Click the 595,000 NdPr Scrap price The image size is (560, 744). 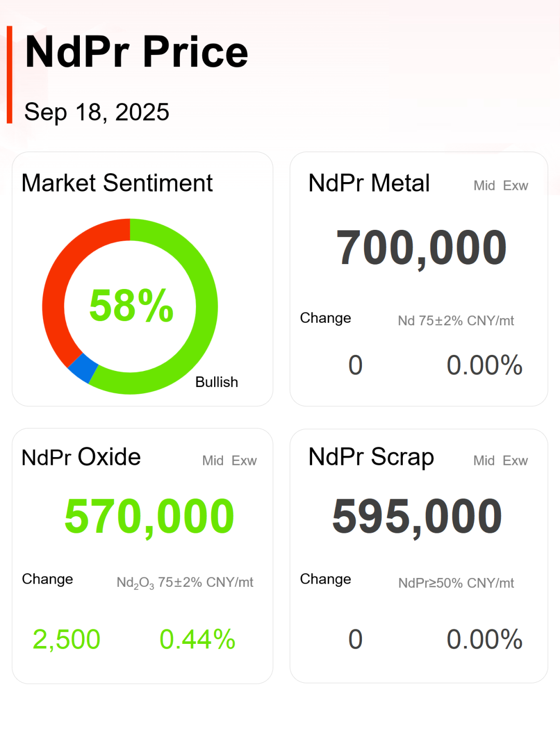417,517
